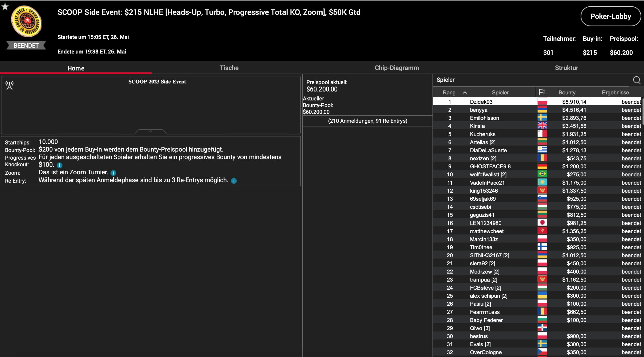Sort by Spieler column header
The height and width of the screenshot is (357, 644).
[x=500, y=93]
